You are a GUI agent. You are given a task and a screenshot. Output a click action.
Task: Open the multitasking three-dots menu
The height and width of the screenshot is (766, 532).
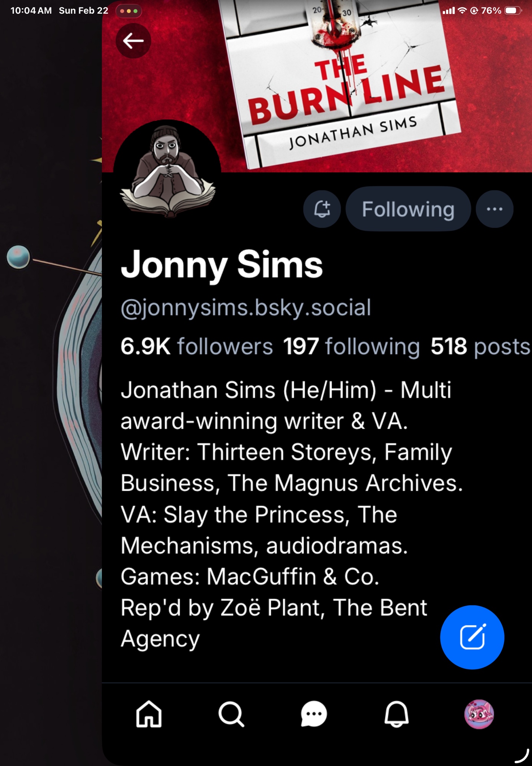click(129, 11)
